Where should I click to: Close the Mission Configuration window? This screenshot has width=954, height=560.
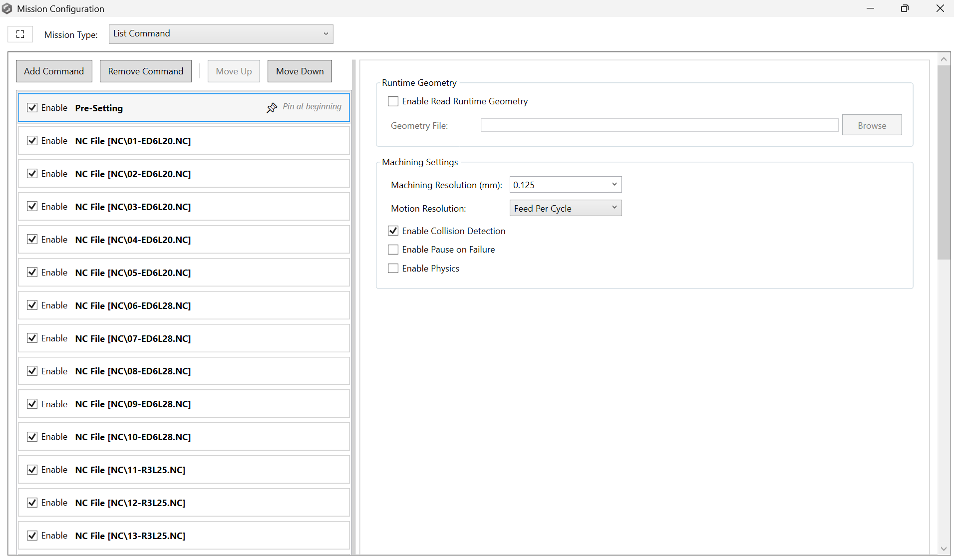click(x=940, y=8)
